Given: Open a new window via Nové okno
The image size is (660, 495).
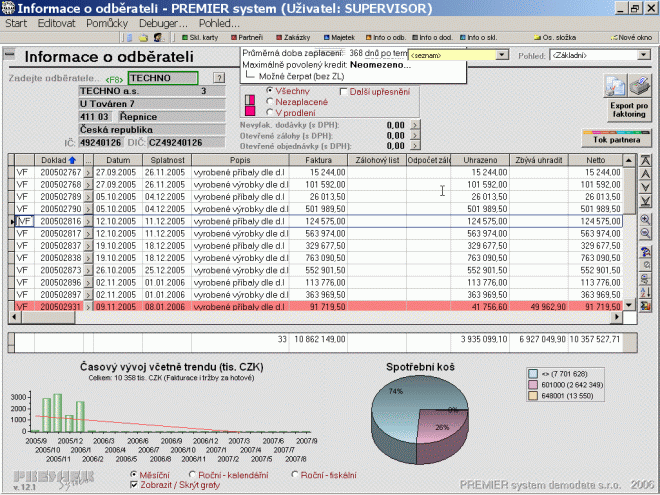Looking at the screenshot, I should [x=631, y=37].
